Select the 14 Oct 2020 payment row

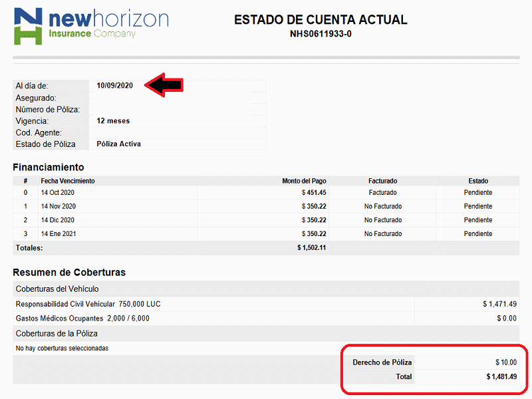pos(59,193)
